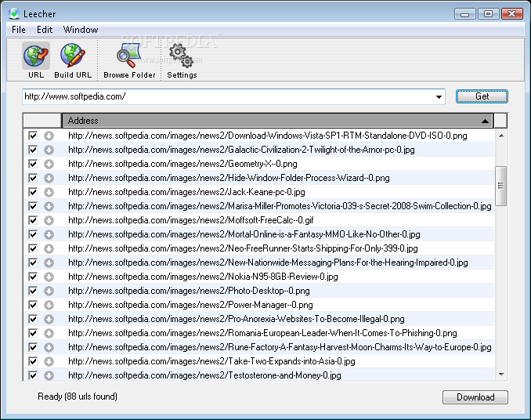The width and height of the screenshot is (531, 420).
Task: Click the scrollbar down arrow
Action: tap(501, 375)
